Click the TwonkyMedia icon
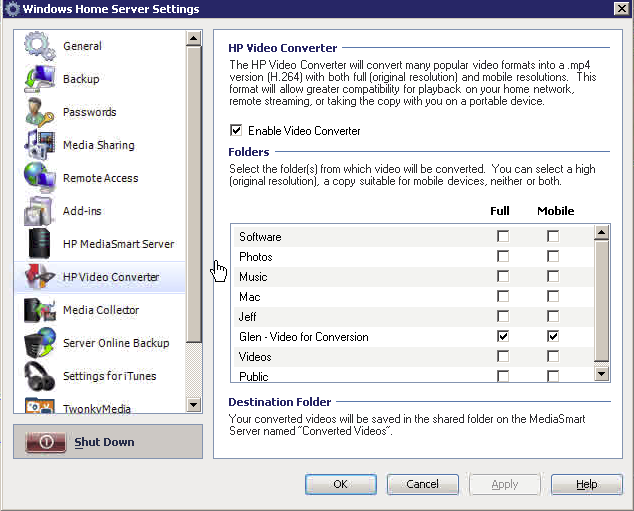Screen dimensions: 634x511 39,406
